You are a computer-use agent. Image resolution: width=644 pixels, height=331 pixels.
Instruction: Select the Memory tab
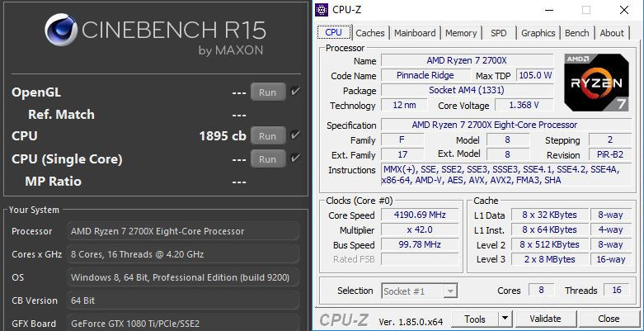461,33
